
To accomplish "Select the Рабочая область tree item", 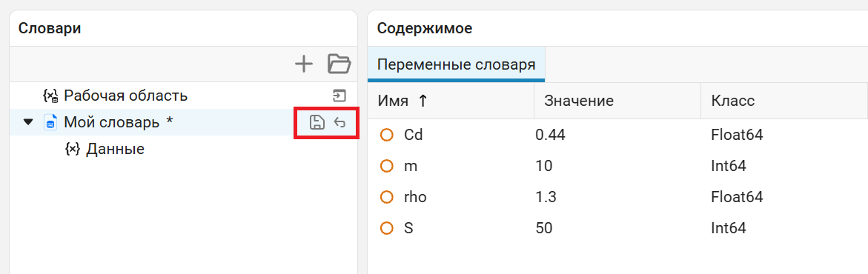I will click(126, 96).
